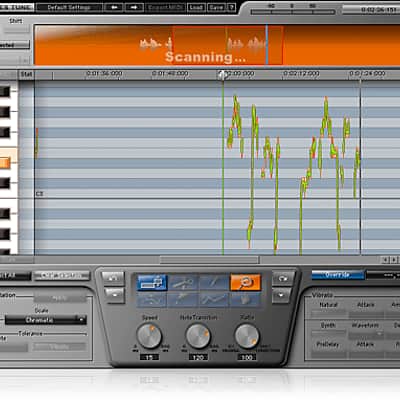Click the Redo curved-arrow button

coord(283,279)
